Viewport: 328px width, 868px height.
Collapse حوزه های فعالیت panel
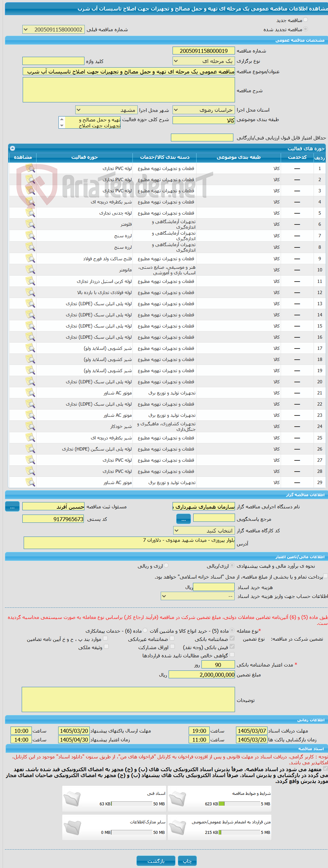tap(12, 148)
